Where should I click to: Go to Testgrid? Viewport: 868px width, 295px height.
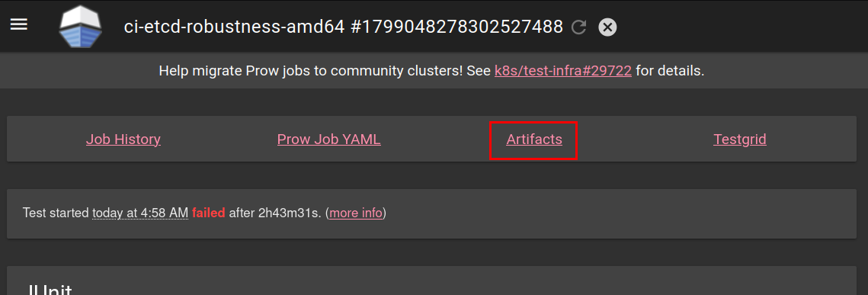[739, 139]
